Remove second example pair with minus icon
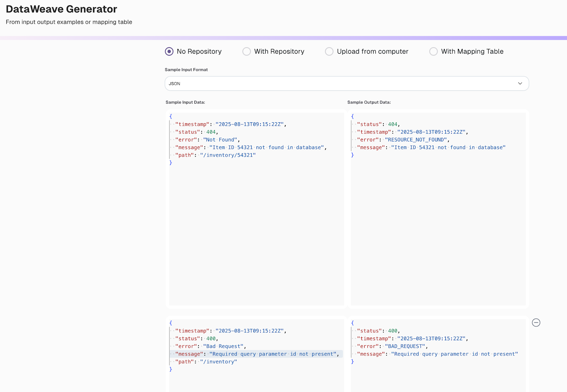567x392 pixels. click(536, 323)
